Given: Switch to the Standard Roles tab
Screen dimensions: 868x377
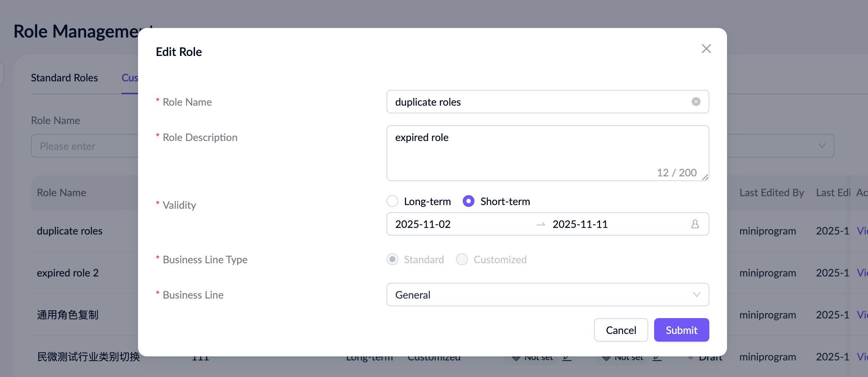Looking at the screenshot, I should pos(64,78).
